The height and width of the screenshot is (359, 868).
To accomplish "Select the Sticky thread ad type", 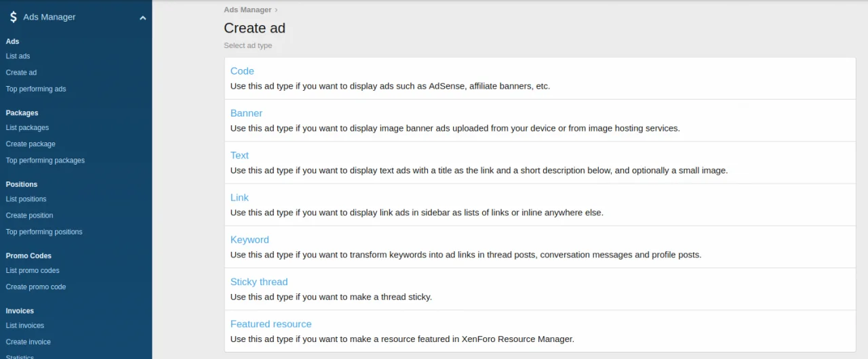I will pos(259,282).
